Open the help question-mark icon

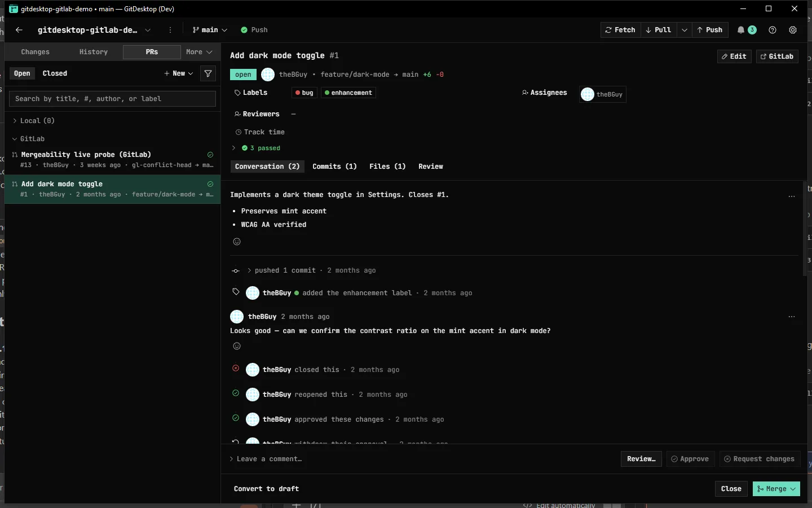[773, 30]
